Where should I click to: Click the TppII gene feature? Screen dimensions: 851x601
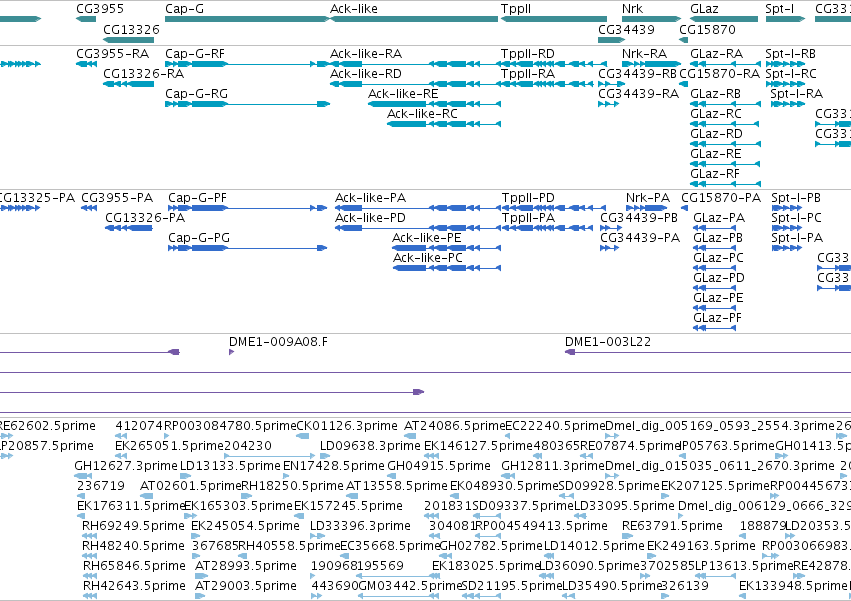click(554, 19)
